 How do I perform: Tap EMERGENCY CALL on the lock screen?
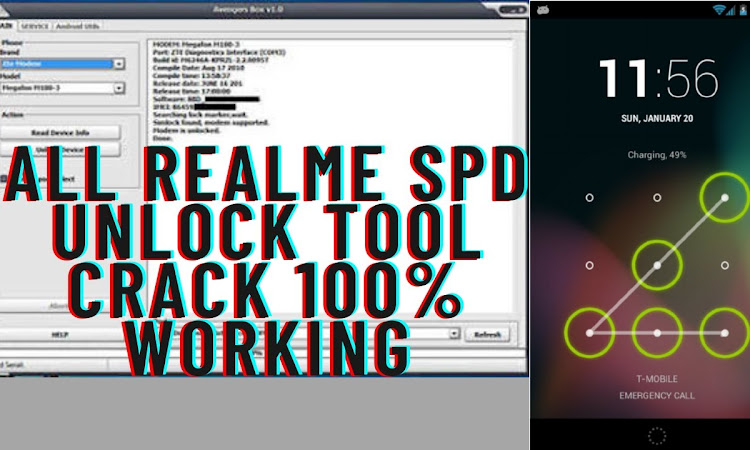(x=657, y=395)
